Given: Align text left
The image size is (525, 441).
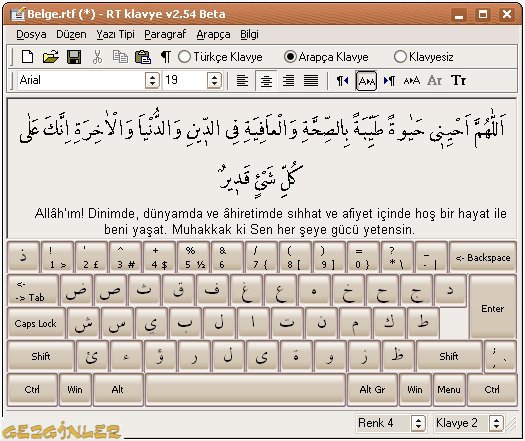Looking at the screenshot, I should tap(242, 81).
